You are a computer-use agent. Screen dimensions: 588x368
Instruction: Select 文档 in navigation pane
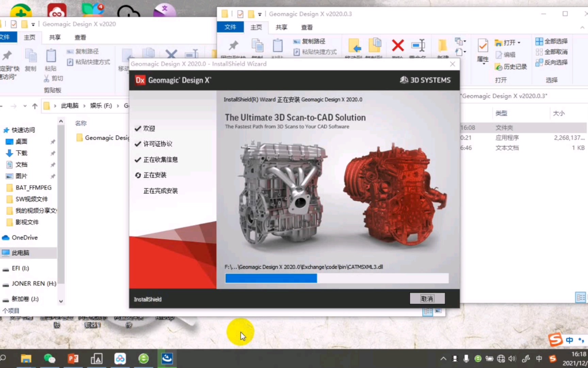[x=21, y=165]
